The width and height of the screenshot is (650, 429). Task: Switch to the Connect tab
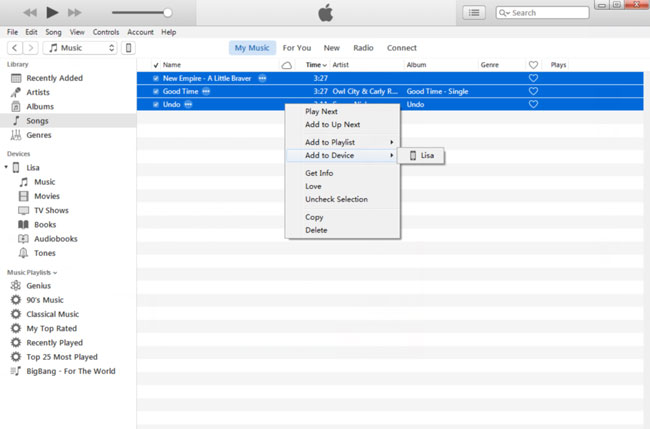tap(402, 48)
